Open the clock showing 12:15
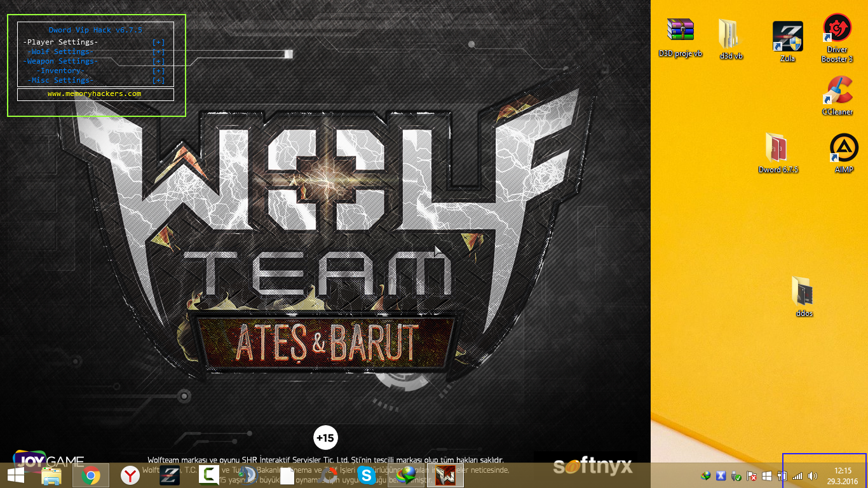 point(843,475)
